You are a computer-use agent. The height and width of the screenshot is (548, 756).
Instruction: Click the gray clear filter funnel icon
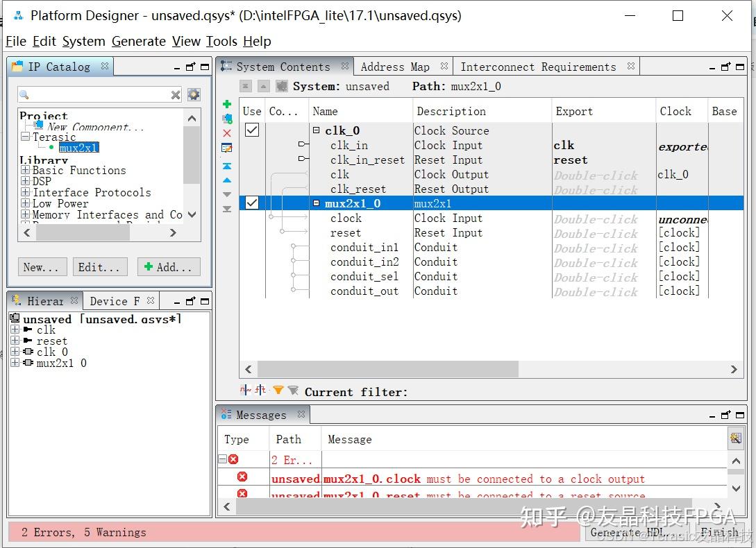coord(293,391)
